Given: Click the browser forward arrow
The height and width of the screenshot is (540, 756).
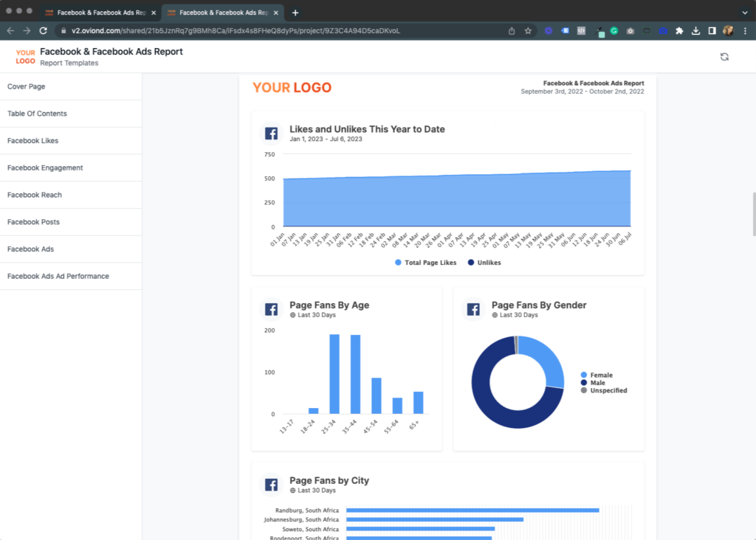Looking at the screenshot, I should [x=27, y=31].
